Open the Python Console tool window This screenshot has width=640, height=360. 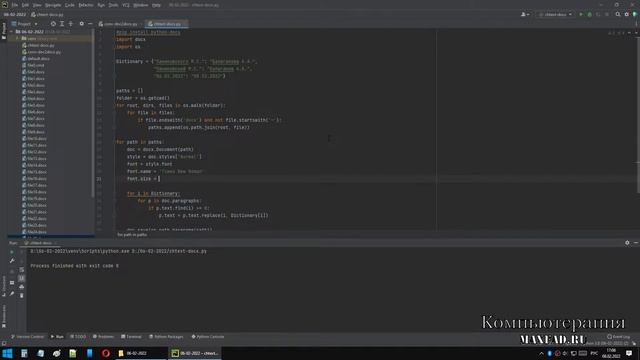pos(208,337)
